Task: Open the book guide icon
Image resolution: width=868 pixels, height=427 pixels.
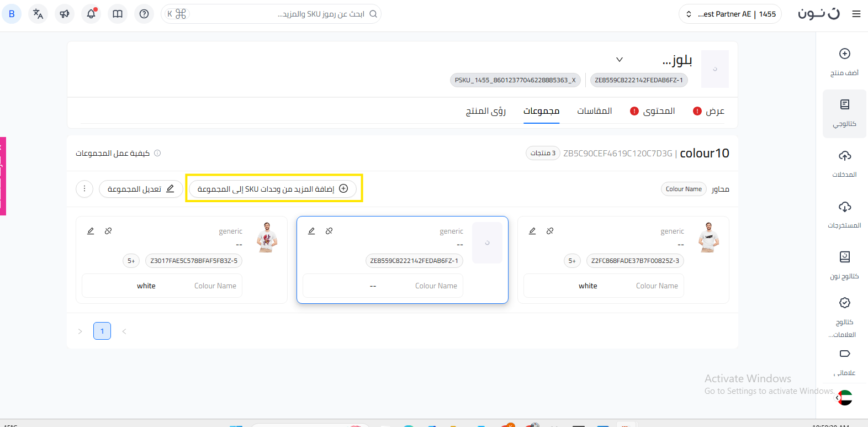Action: (x=118, y=14)
